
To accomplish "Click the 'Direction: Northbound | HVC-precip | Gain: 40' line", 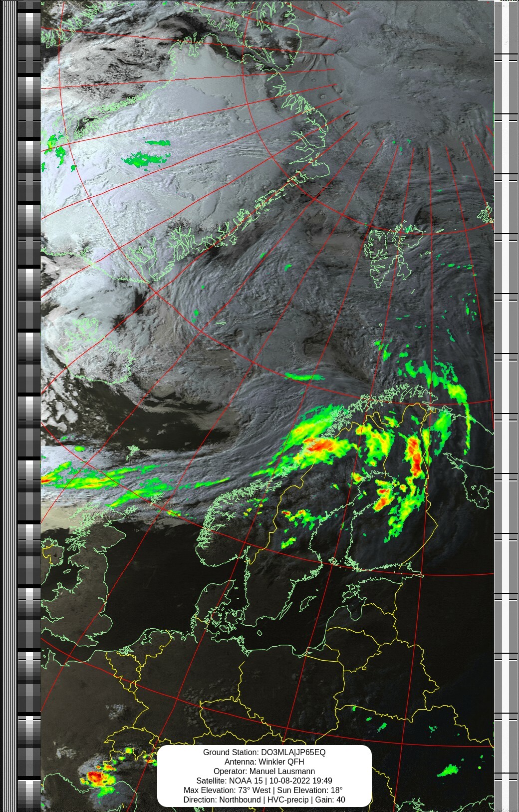I will [x=264, y=800].
